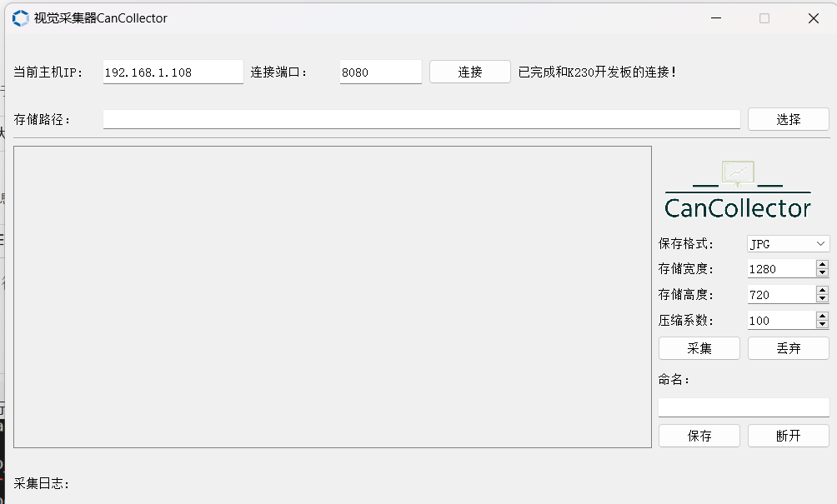Click the 丢弃 discard button
Viewport: 837px width, 504px height.
(x=788, y=348)
